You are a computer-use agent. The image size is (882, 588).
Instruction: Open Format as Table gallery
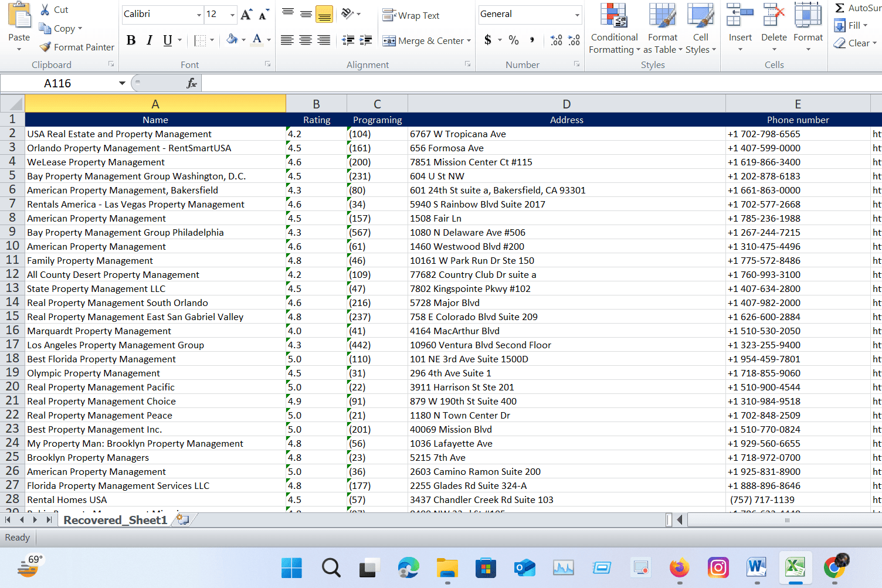(663, 29)
